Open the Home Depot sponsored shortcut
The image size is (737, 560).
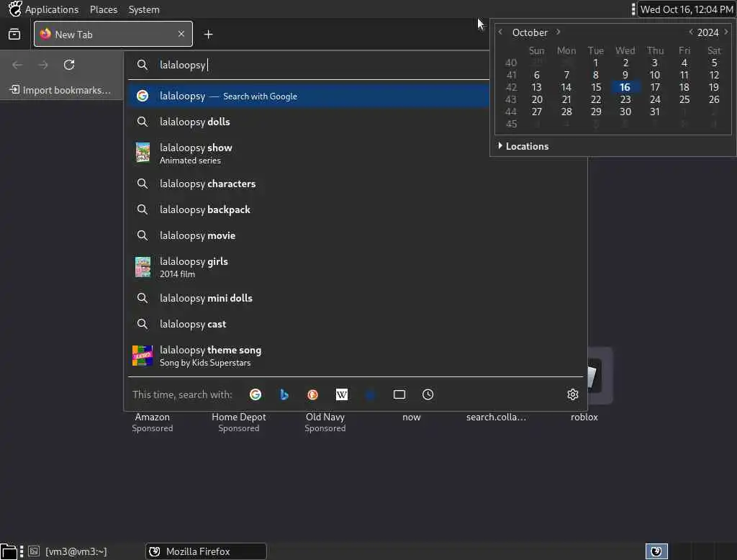(x=239, y=422)
